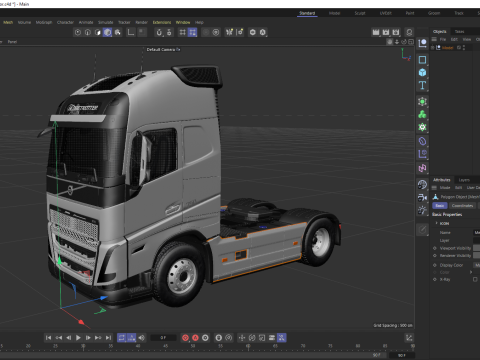This screenshot has height=360, width=480.
Task: Click the Points mode icon in toolbar
Action: (x=78, y=32)
